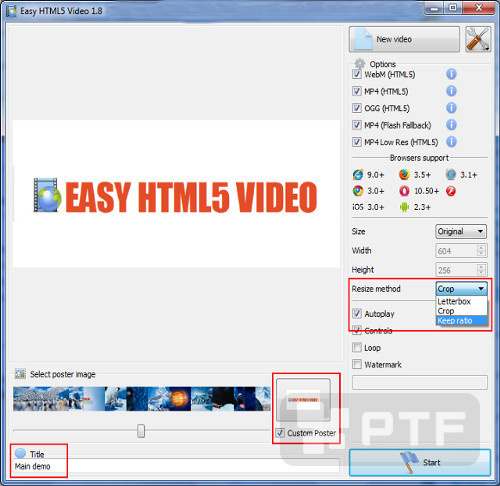Viewport: 500px width, 486px height.
Task: Click the Options gear icon
Action: (x=359, y=63)
